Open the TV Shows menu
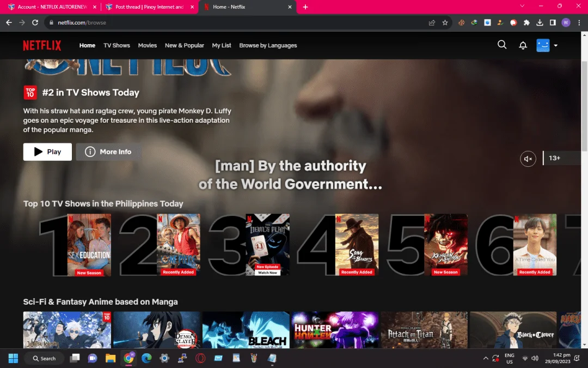This screenshot has width=588, height=368. (117, 45)
